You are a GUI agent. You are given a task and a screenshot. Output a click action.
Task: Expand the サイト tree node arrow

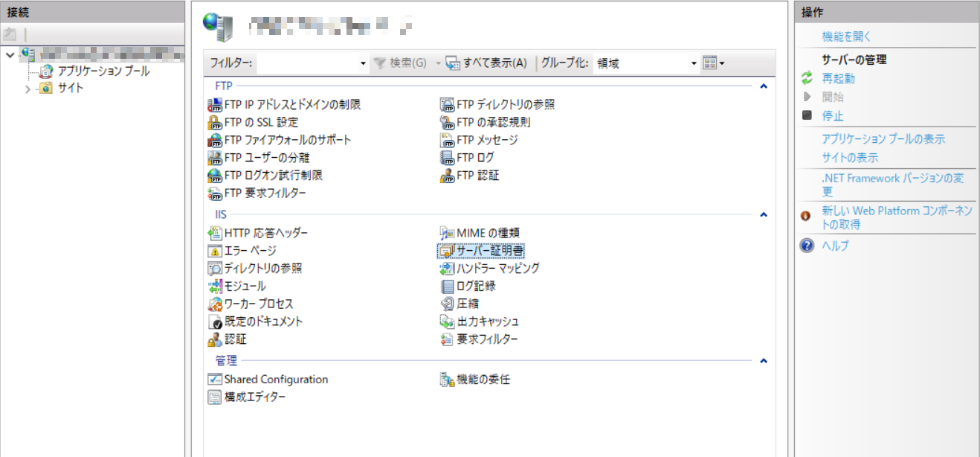(x=28, y=89)
